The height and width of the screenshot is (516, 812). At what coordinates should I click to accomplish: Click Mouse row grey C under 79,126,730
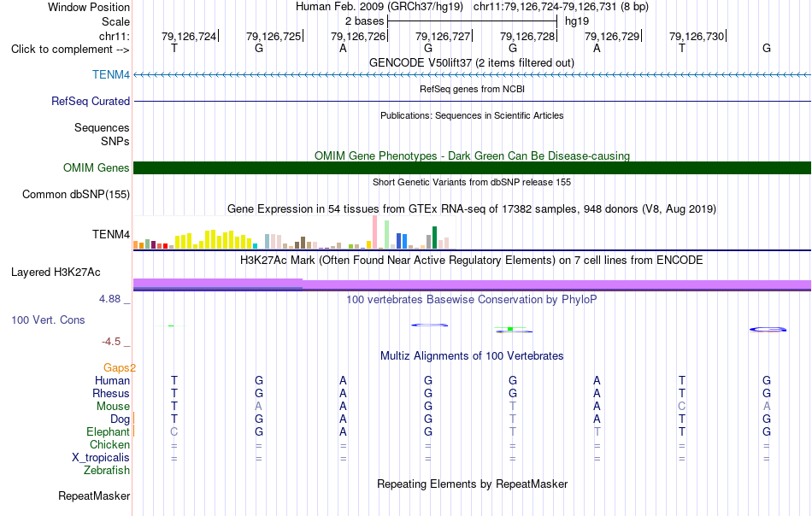tap(681, 407)
